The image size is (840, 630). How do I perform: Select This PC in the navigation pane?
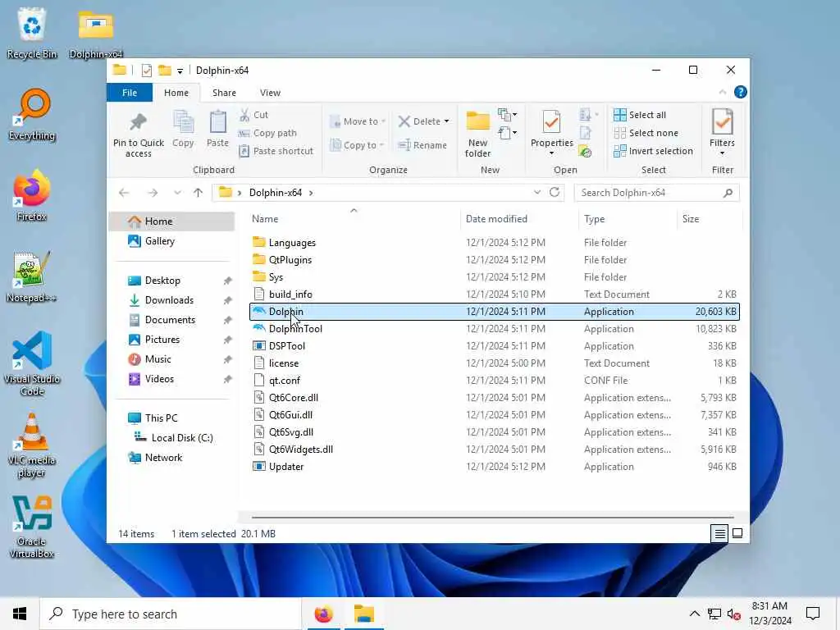pyautogui.click(x=161, y=418)
